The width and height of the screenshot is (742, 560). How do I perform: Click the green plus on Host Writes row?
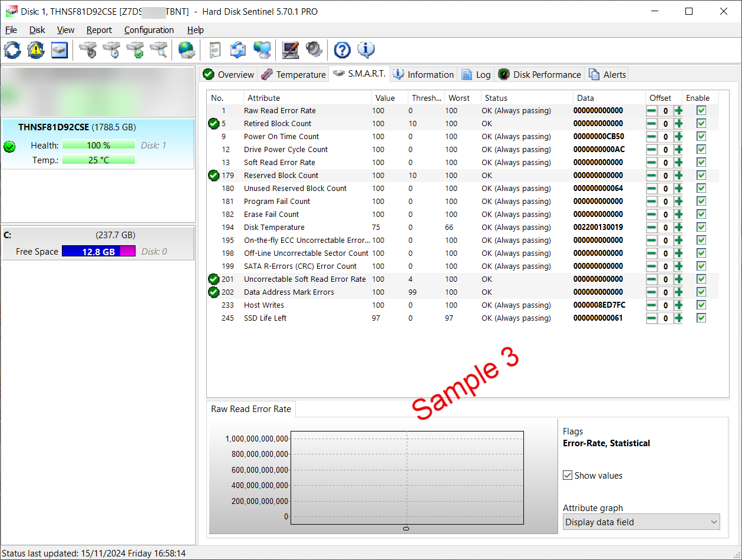(x=678, y=305)
